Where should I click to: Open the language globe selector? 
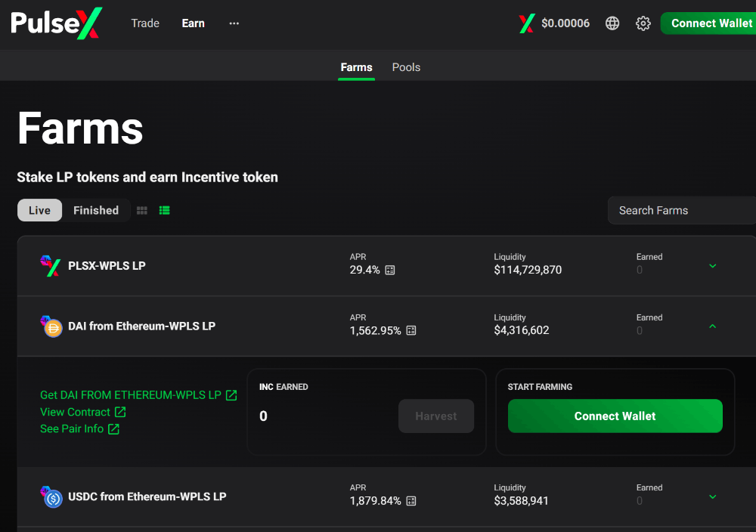(x=612, y=23)
